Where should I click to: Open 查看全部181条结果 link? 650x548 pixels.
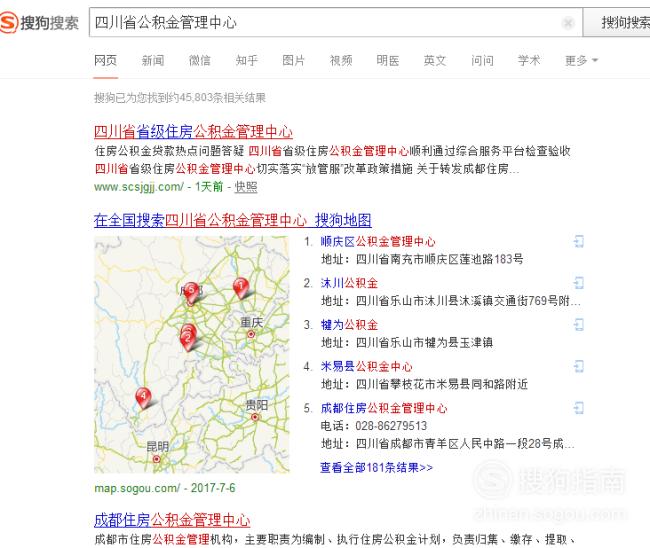pyautogui.click(x=376, y=468)
